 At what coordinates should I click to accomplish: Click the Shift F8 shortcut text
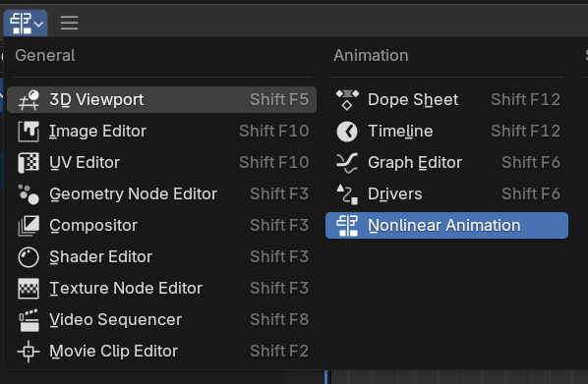coord(279,320)
